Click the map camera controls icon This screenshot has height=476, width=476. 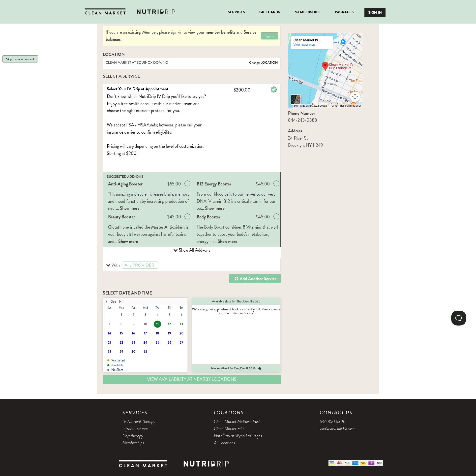[x=355, y=96]
